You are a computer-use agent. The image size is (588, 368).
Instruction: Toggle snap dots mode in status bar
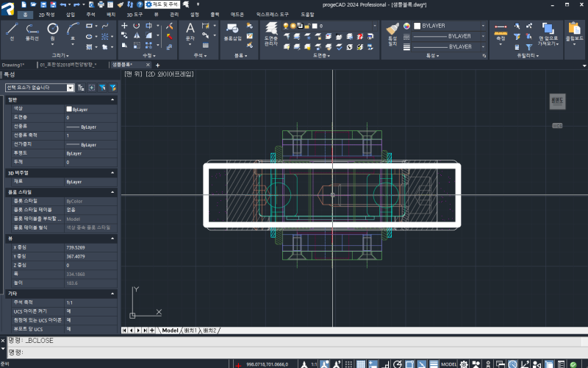pyautogui.click(x=348, y=364)
